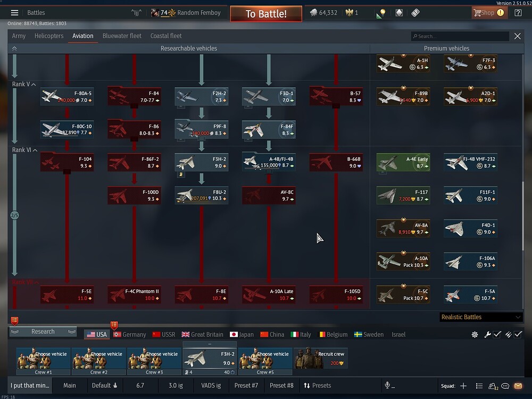Toggle the wrench auto-repair checkbox

[x=492, y=335]
